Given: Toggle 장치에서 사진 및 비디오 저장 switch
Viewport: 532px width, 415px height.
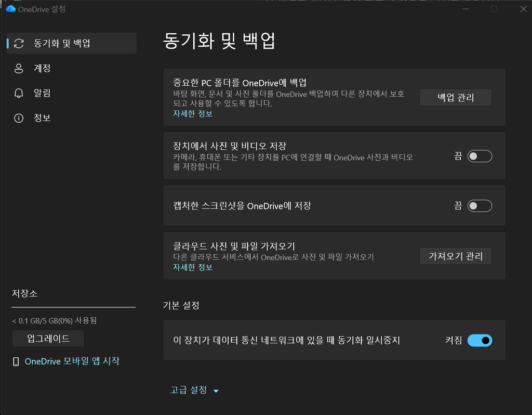Looking at the screenshot, I should click(480, 156).
